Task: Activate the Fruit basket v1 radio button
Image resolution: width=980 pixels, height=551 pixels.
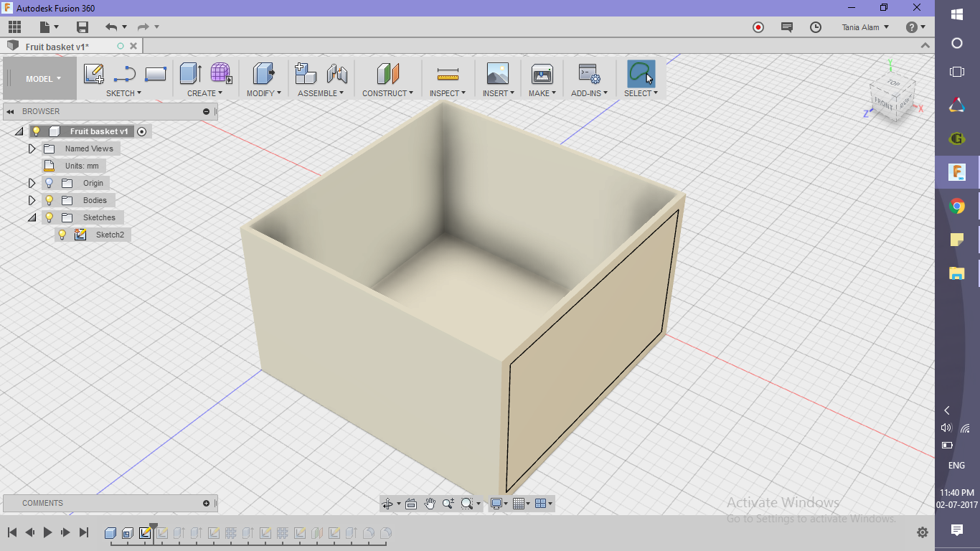Action: (x=141, y=131)
